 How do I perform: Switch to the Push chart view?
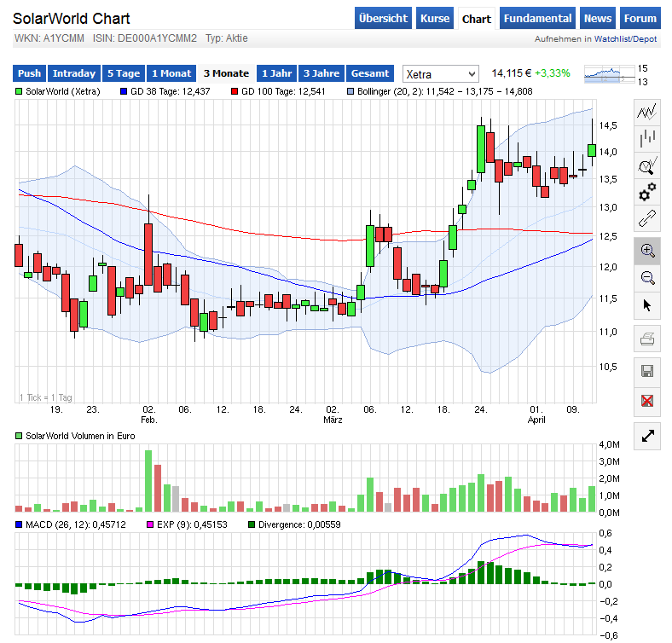pyautogui.click(x=29, y=73)
